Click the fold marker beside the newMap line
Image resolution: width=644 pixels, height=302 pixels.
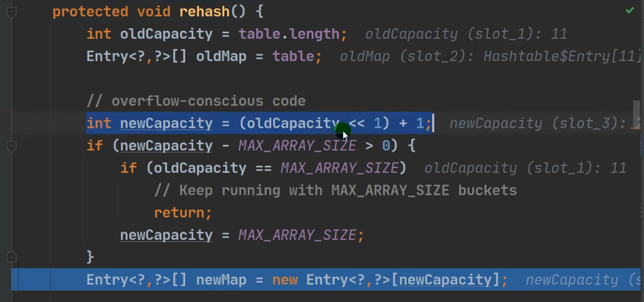coord(12,257)
